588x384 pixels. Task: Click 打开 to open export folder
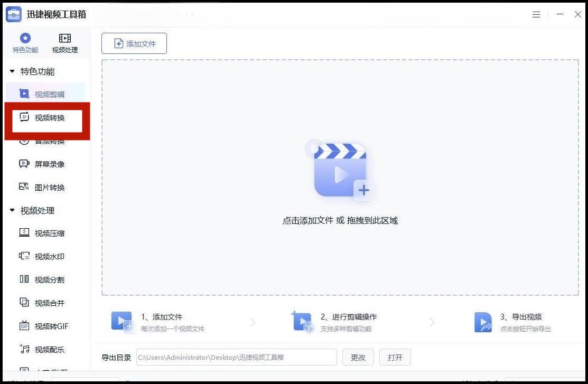395,357
